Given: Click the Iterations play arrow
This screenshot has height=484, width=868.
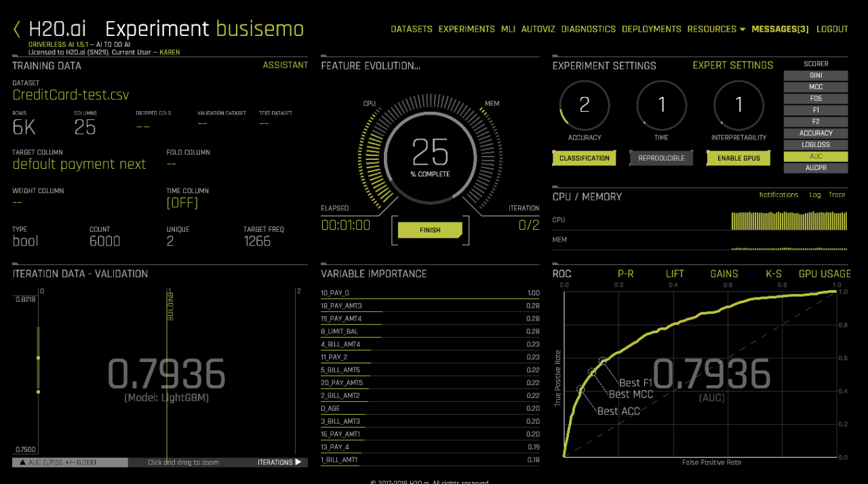Looking at the screenshot, I should [297, 462].
